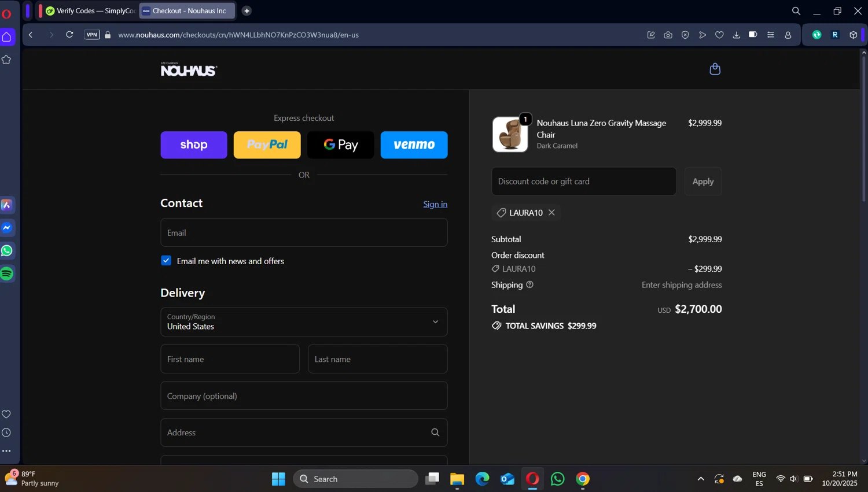Click the address search magnifier icon
The width and height of the screenshot is (868, 492).
[x=435, y=432]
